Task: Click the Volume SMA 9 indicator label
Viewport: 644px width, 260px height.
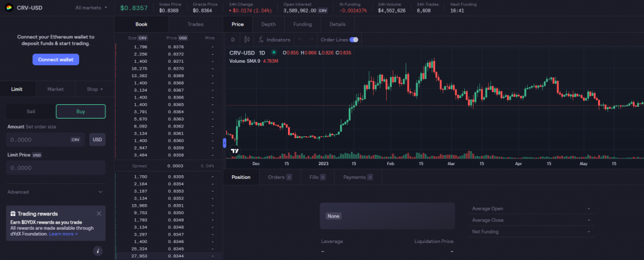Action: point(245,61)
